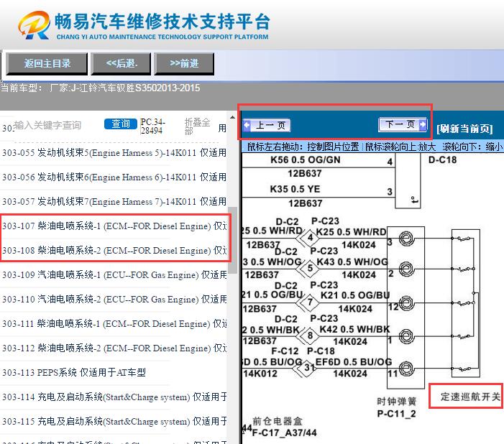The image size is (504, 444).
Task: Click K56 0.5 OG/GN wire label
Action: 305,159
